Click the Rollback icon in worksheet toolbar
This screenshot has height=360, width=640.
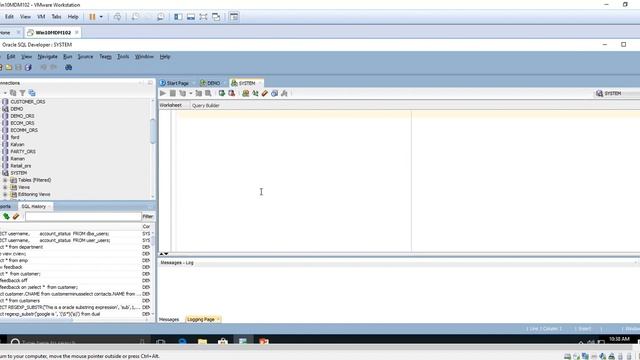coord(231,93)
